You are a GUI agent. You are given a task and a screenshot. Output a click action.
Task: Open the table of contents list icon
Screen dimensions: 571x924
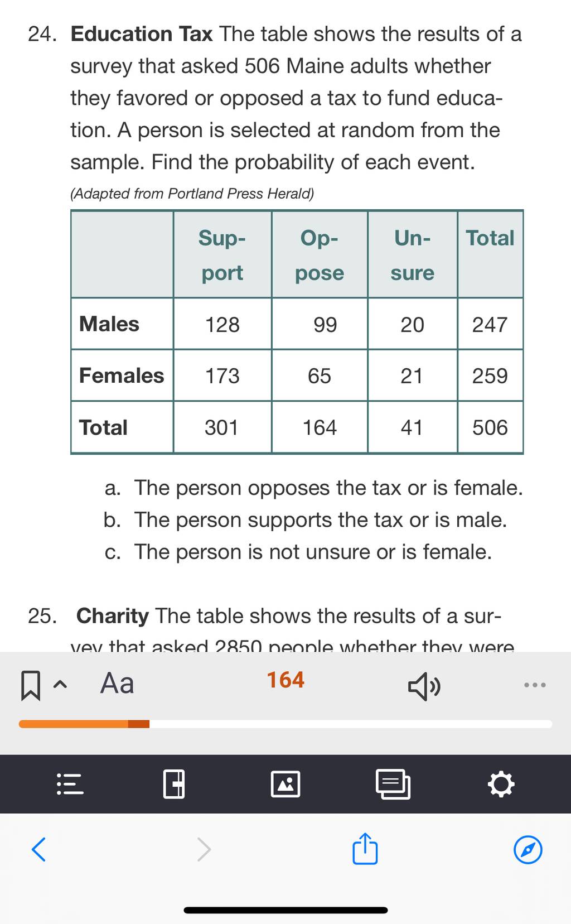70,784
